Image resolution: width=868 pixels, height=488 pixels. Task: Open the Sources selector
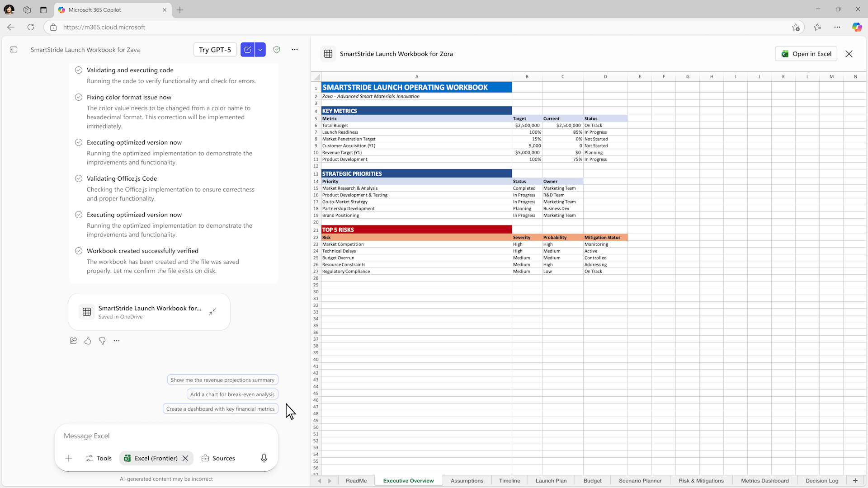pyautogui.click(x=218, y=458)
